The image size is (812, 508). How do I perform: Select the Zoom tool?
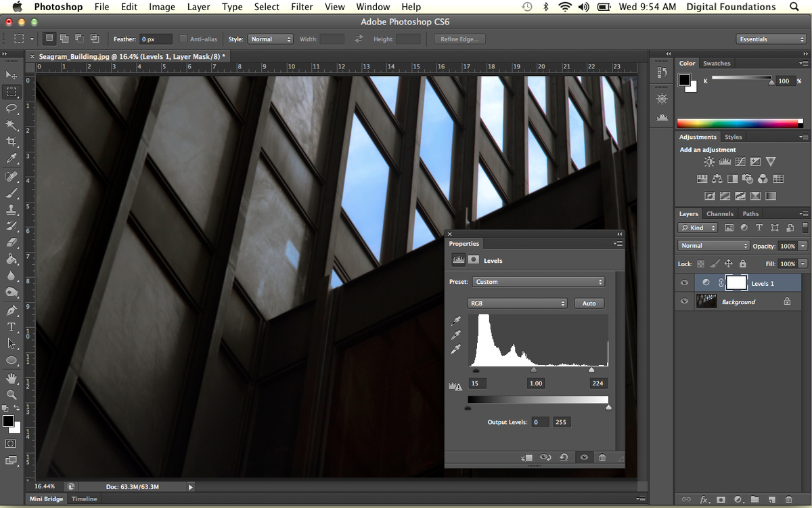[x=12, y=394]
